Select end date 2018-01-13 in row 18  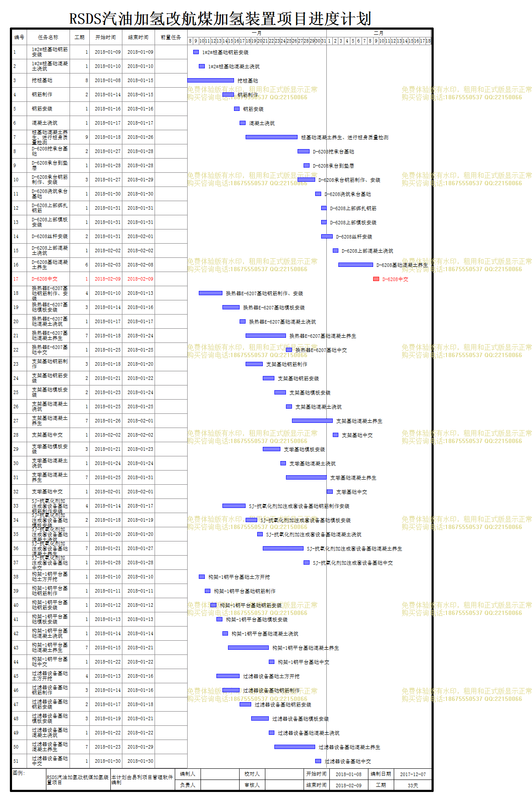pyautogui.click(x=140, y=293)
